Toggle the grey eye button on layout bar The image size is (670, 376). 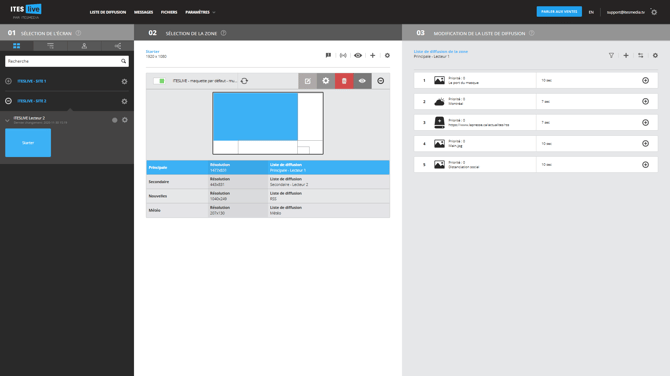point(362,81)
